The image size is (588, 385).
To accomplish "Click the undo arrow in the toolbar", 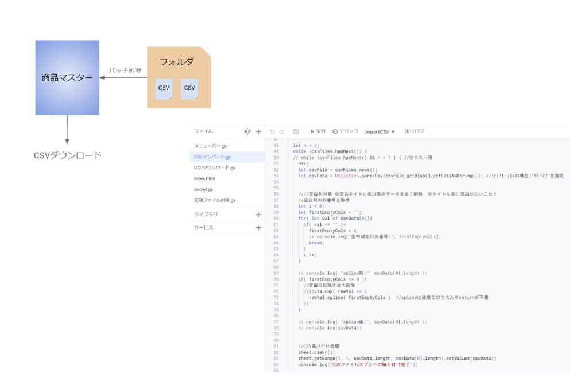I will [273, 131].
